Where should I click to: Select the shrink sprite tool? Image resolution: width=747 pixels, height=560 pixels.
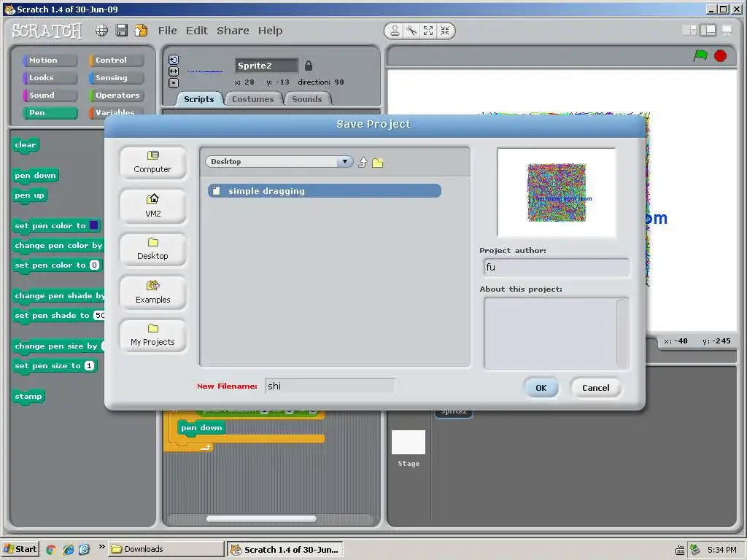[x=445, y=31]
